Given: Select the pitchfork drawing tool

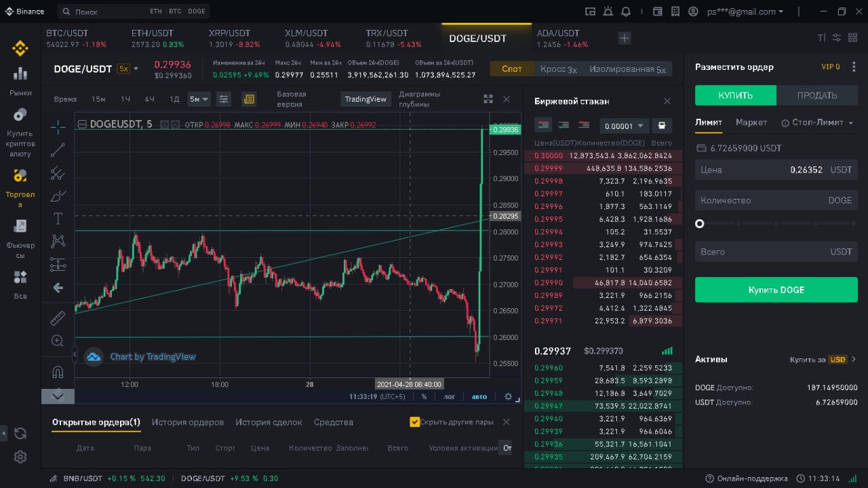Looking at the screenshot, I should (58, 173).
